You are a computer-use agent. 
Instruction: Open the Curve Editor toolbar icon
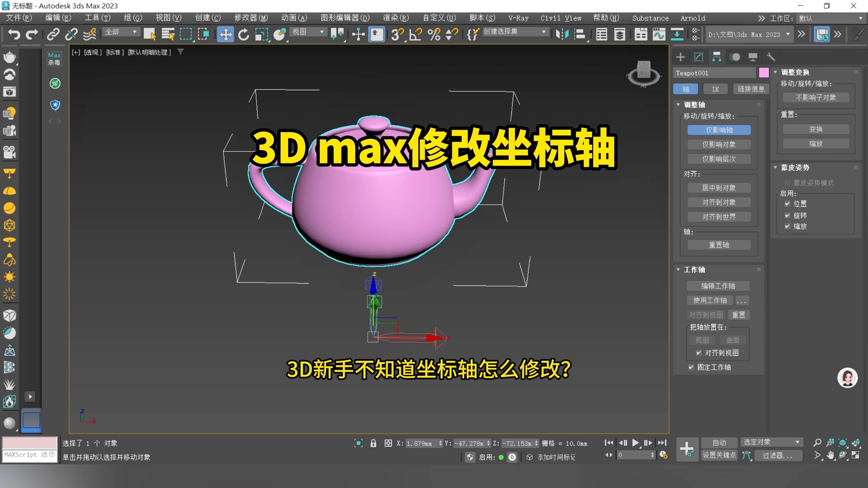658,34
